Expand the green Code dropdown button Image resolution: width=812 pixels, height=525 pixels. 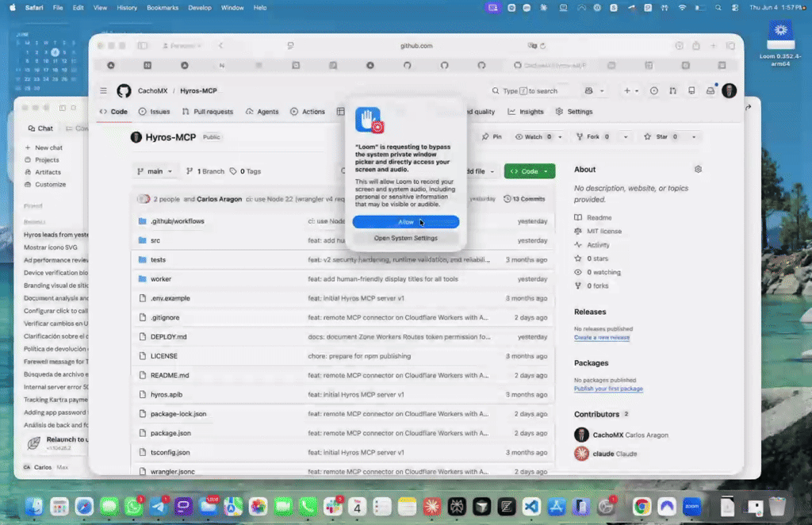pos(529,171)
